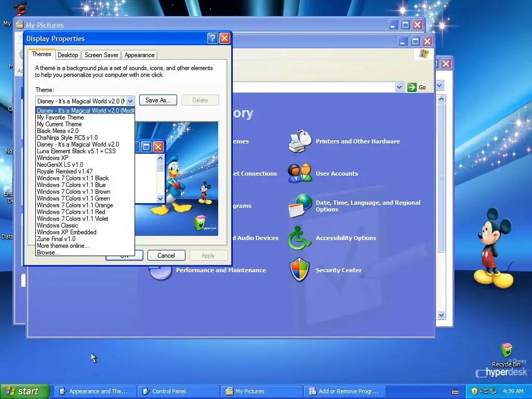Choose Luna Element Black v5.1 + CSS
This screenshot has height=399, width=532.
[85, 151]
